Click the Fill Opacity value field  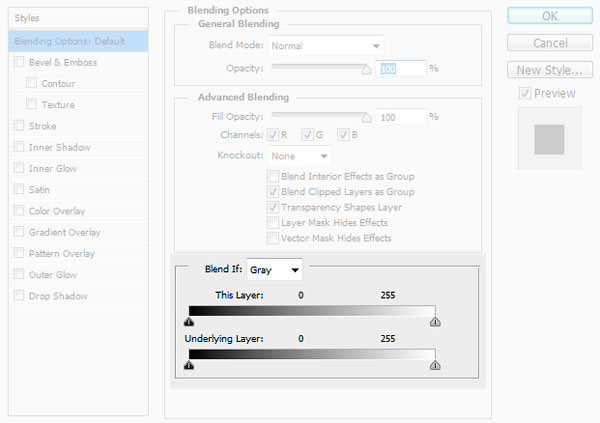point(401,117)
